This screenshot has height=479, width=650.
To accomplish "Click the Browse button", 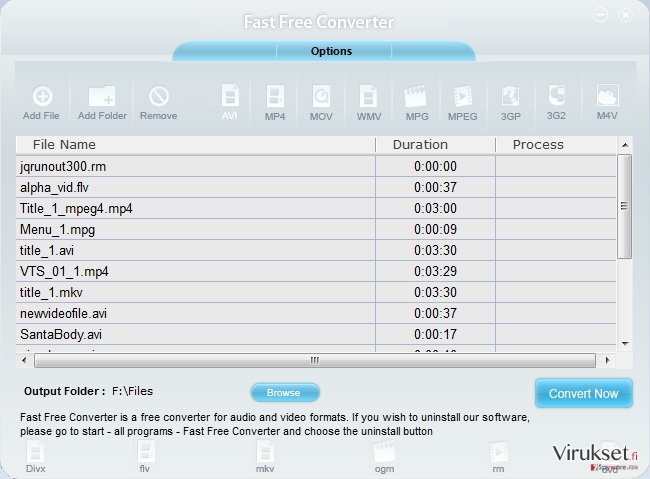I will click(x=285, y=392).
